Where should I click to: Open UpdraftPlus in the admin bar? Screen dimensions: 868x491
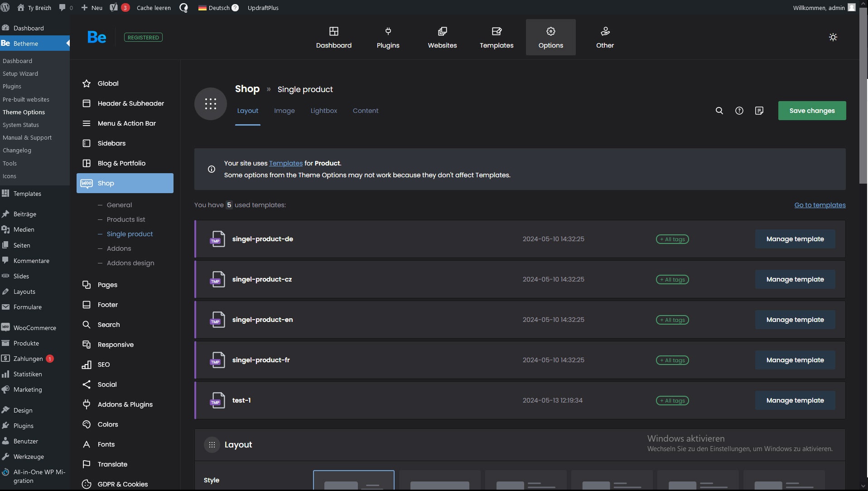[263, 7]
